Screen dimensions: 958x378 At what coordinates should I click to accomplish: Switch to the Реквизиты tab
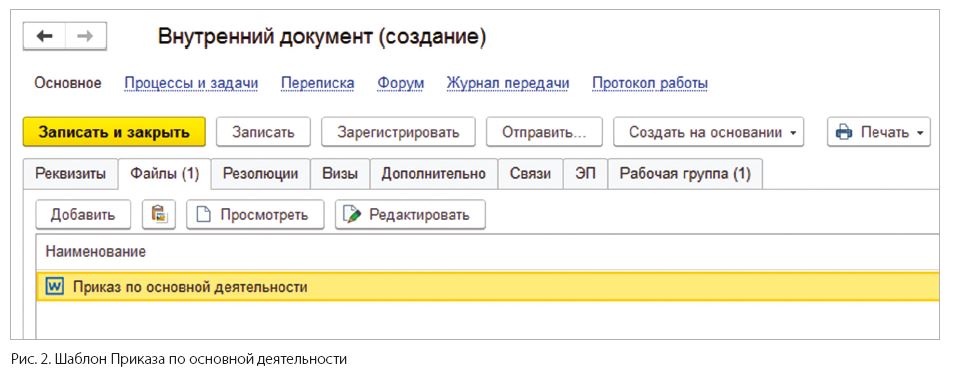(70, 173)
